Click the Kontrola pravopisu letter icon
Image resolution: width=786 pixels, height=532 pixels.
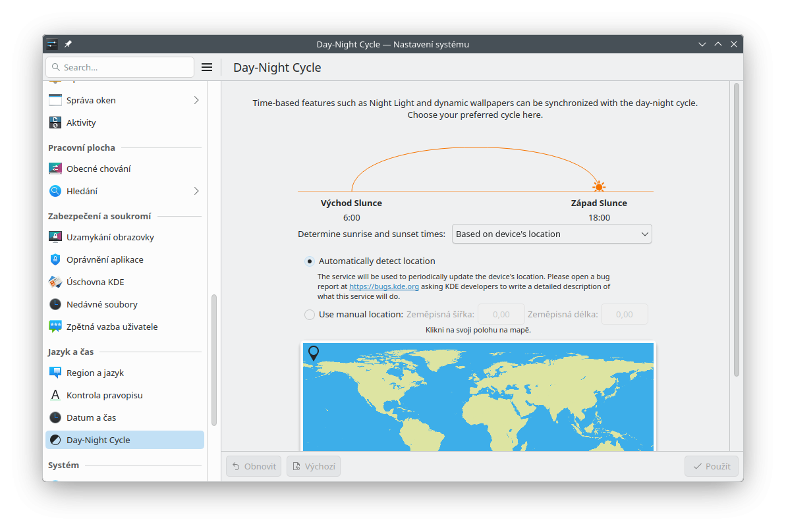pyautogui.click(x=55, y=395)
